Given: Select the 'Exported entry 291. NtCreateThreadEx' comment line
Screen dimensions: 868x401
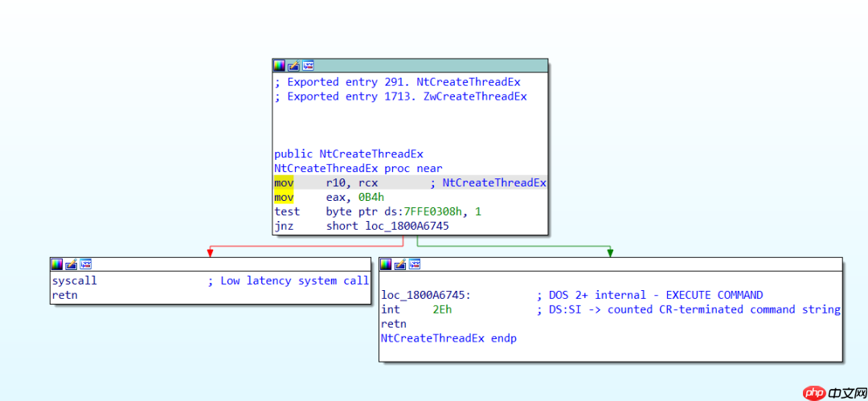Looking at the screenshot, I should (x=397, y=82).
